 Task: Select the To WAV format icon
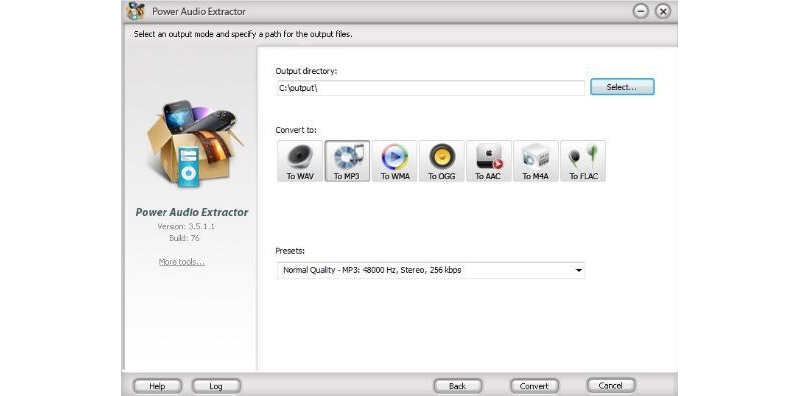(300, 161)
